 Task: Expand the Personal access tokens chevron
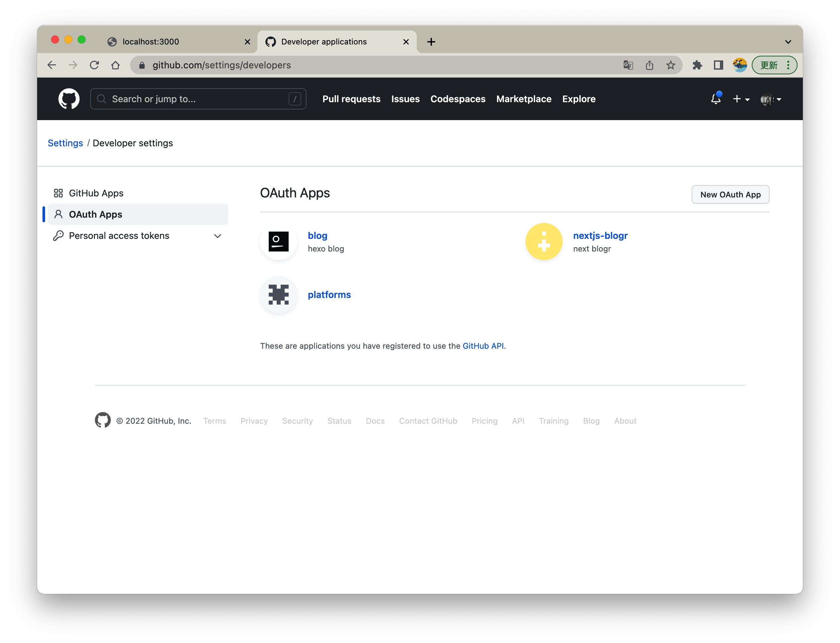[217, 236]
